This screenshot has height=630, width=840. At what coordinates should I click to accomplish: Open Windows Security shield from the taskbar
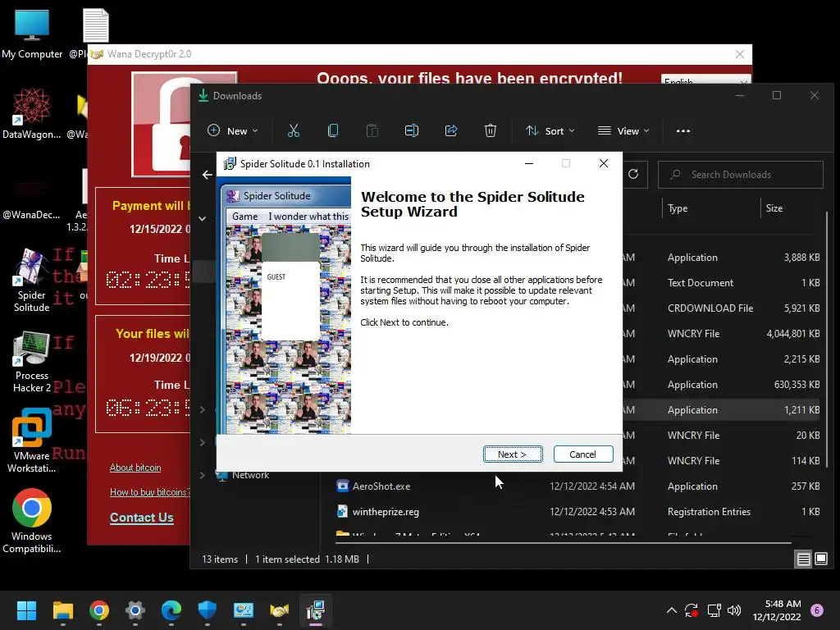[x=208, y=610]
